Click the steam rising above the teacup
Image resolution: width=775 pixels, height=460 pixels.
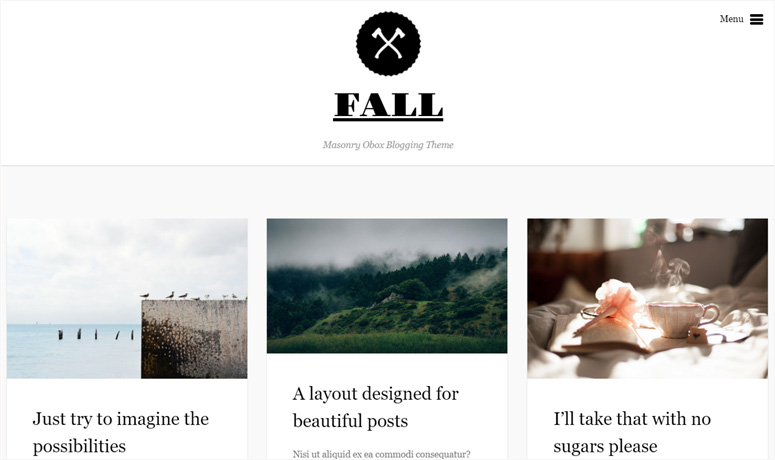668,269
